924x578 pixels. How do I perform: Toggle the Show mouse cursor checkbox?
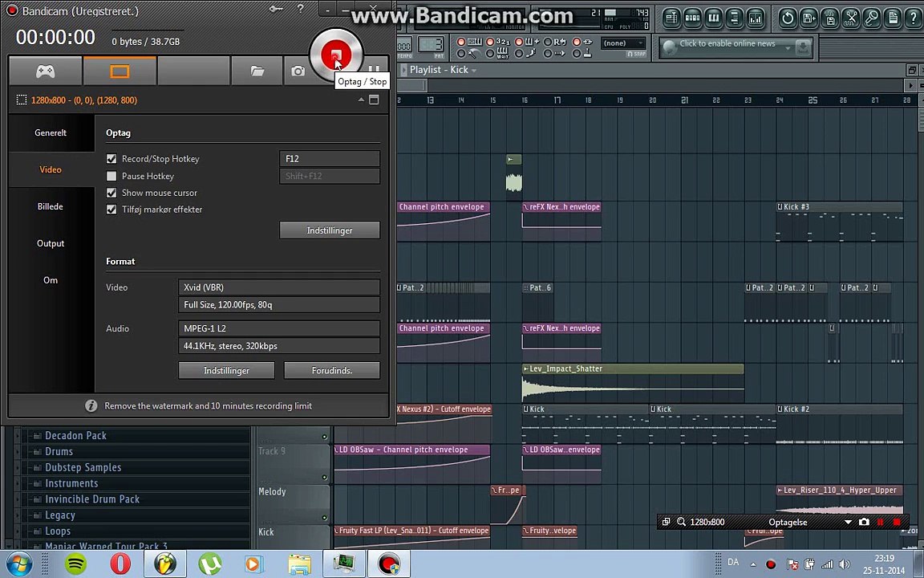pyautogui.click(x=111, y=193)
